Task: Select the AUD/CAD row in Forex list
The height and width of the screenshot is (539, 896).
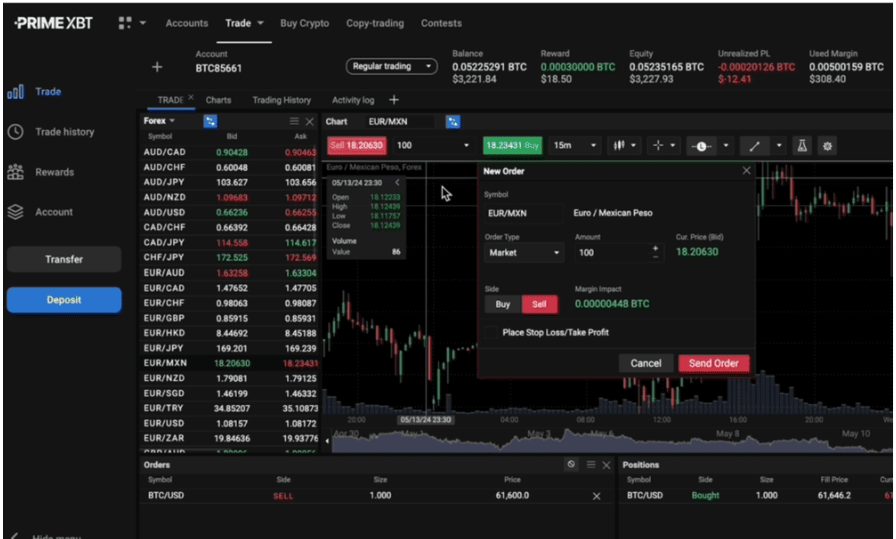Action: (x=230, y=153)
